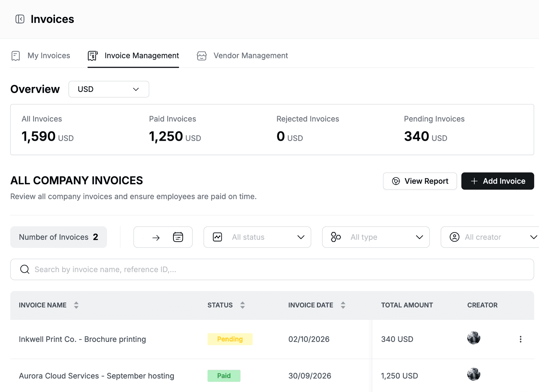
Task: Expand the All status filter
Action: 257,237
